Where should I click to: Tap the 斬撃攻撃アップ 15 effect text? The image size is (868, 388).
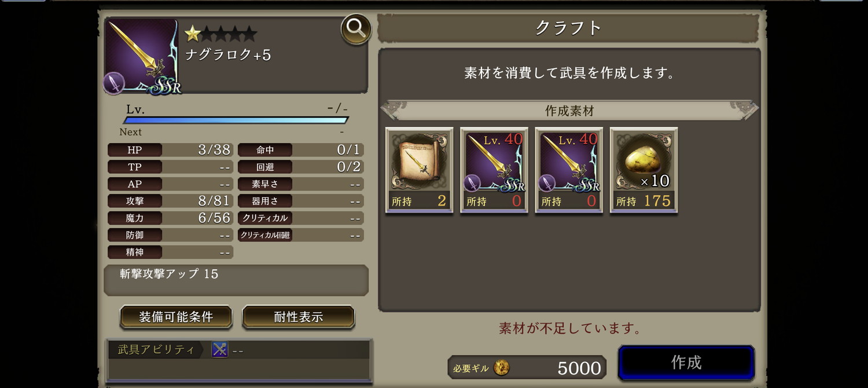169,274
